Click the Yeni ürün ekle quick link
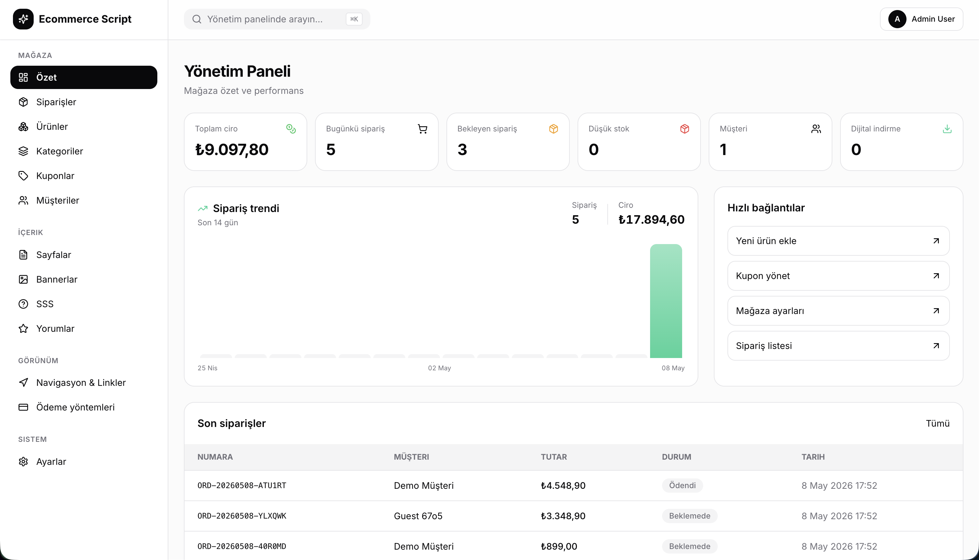979x560 pixels. 838,241
